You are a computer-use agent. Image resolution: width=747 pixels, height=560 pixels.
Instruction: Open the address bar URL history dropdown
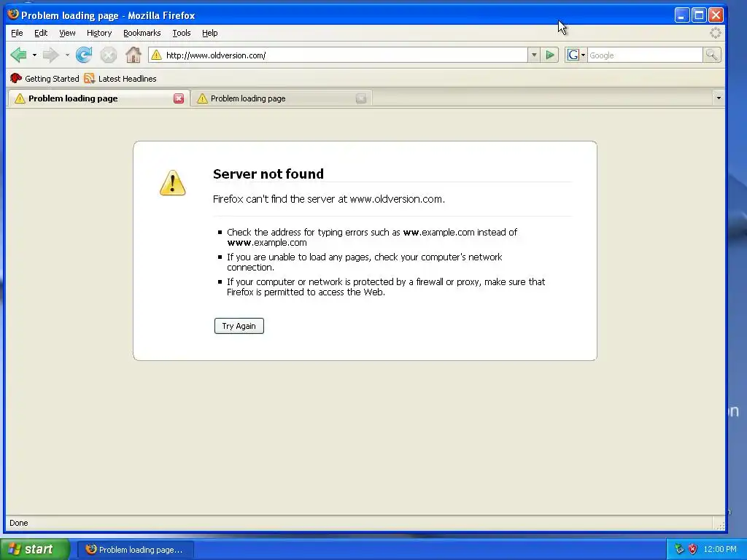(534, 55)
